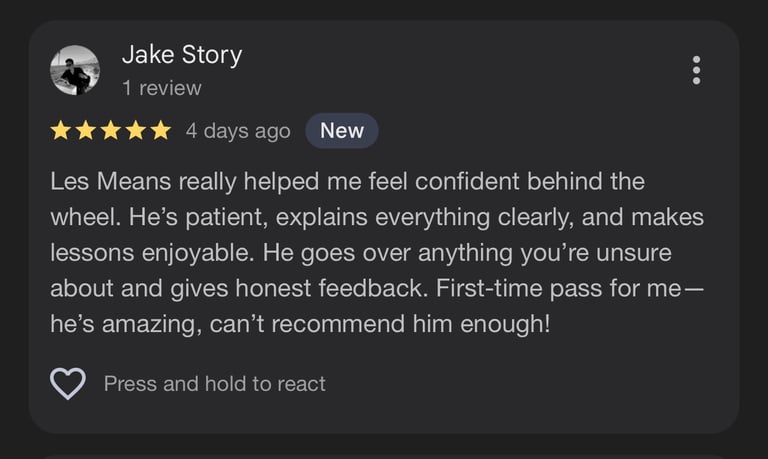
Task: Click 'Press and hold to react' label
Action: click(x=215, y=384)
